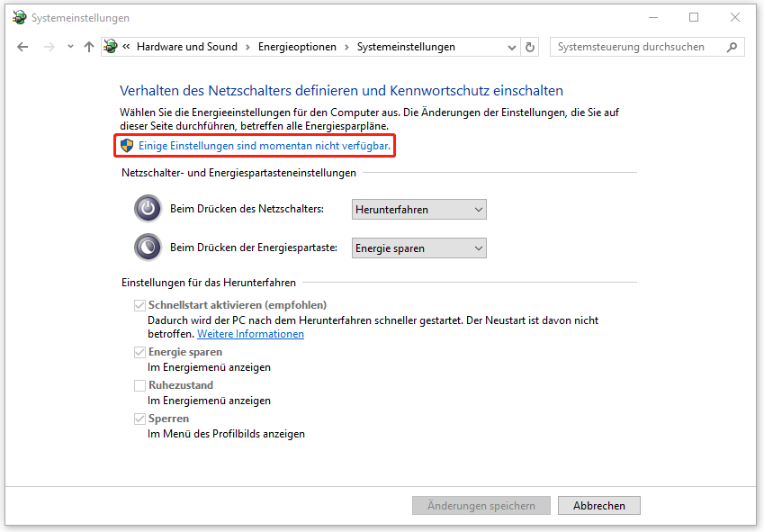Click the back navigation arrow

22,46
